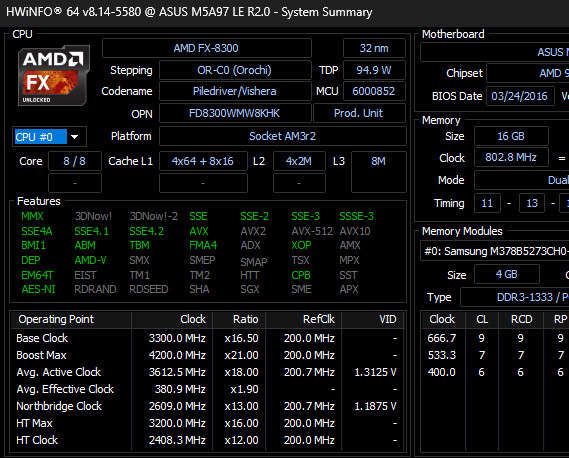Click the Memory Size 16 GB value
569x458 pixels.
point(511,136)
